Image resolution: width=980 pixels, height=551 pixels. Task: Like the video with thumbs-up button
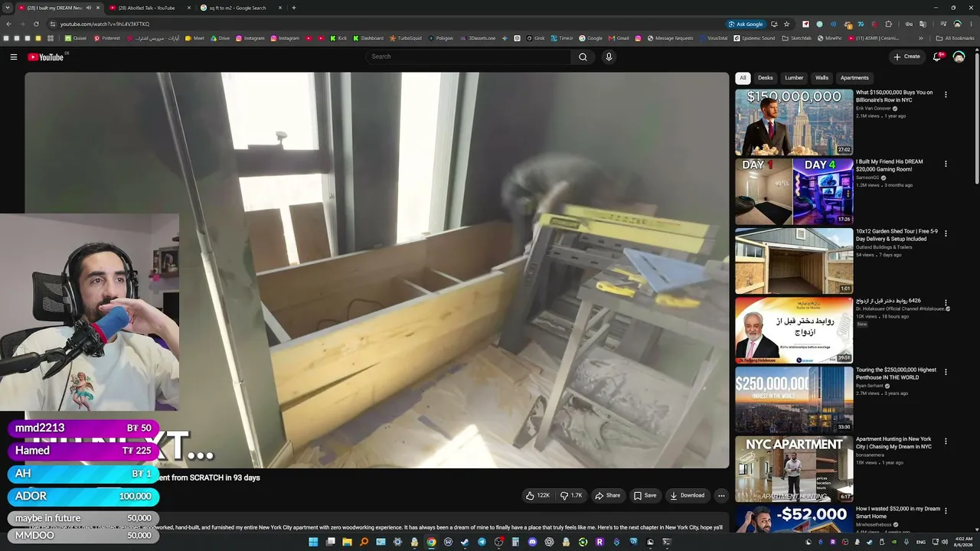click(x=538, y=495)
